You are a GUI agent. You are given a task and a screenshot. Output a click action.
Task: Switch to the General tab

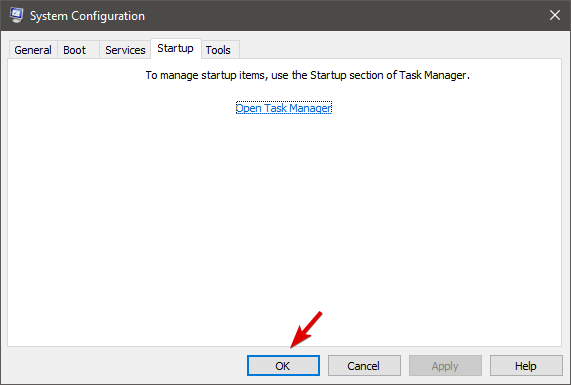coord(33,50)
